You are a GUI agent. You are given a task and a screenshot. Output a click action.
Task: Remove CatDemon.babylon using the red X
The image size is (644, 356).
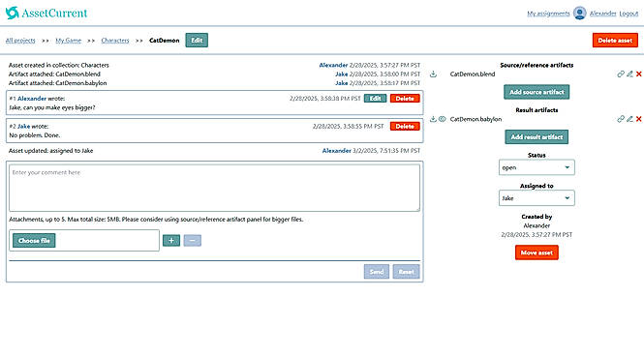pyautogui.click(x=638, y=119)
